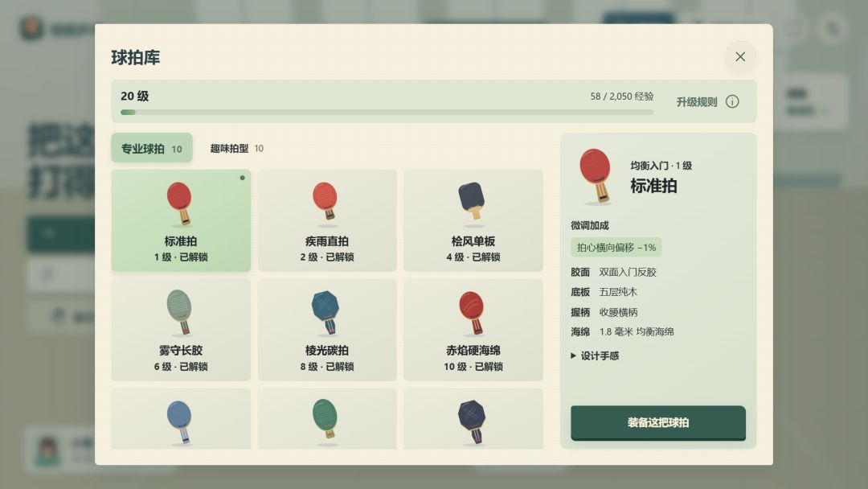Click the 微调加成 heading

pyautogui.click(x=590, y=225)
